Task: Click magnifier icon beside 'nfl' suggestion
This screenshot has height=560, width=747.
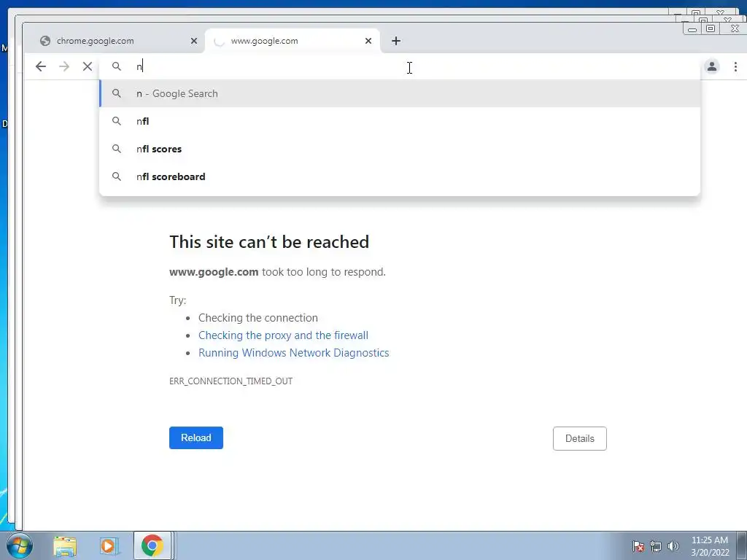Action: (116, 121)
